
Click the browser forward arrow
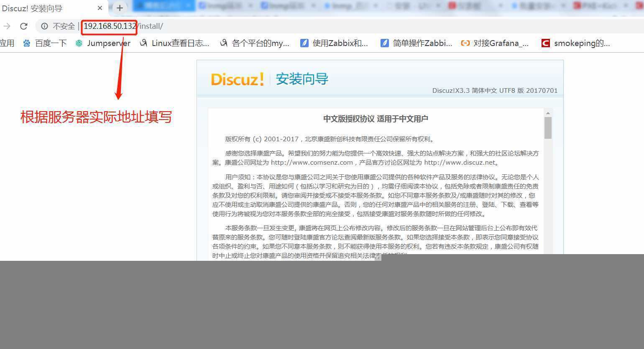point(7,26)
